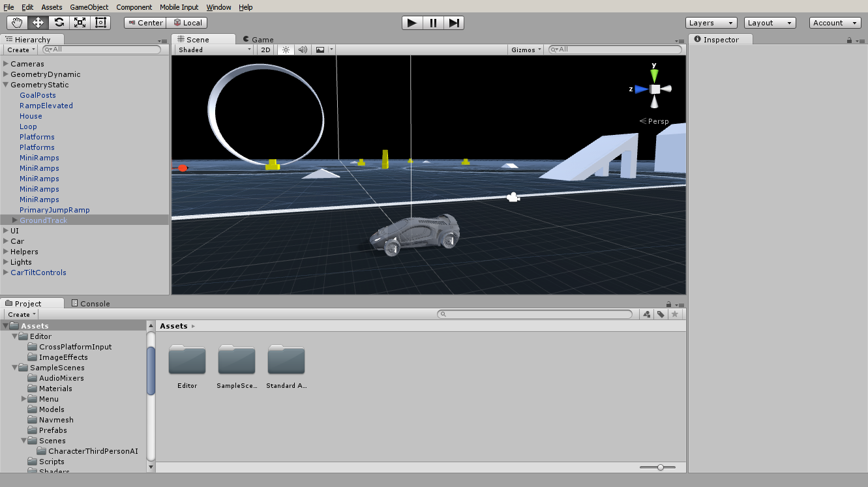Expand the GroundTrack item in the Hierarchy

click(15, 220)
